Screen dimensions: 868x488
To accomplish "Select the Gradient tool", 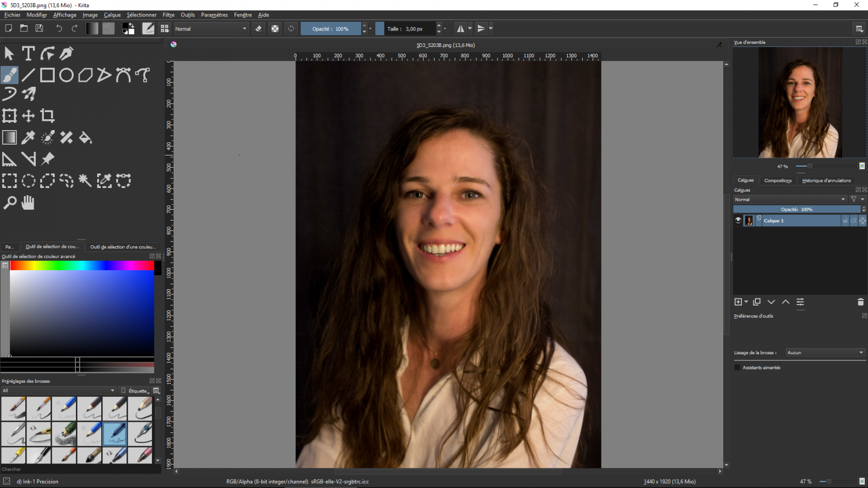I will point(9,137).
